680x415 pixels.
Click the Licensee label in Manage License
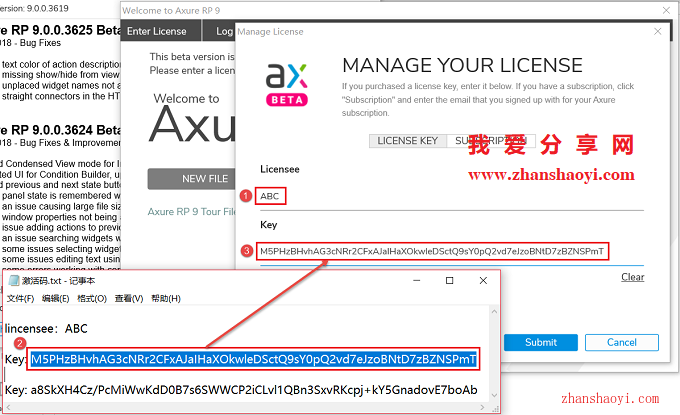tap(280, 169)
